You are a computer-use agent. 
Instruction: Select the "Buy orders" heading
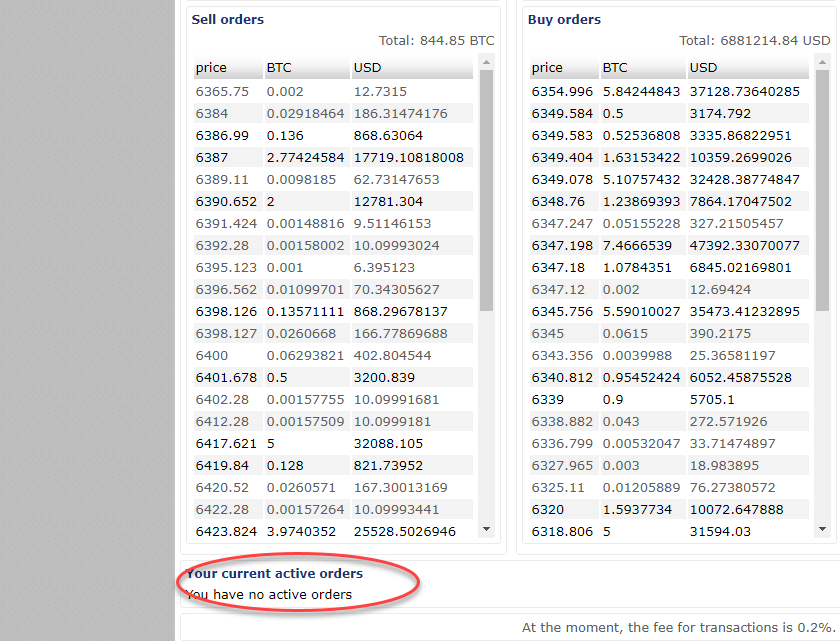[x=564, y=20]
